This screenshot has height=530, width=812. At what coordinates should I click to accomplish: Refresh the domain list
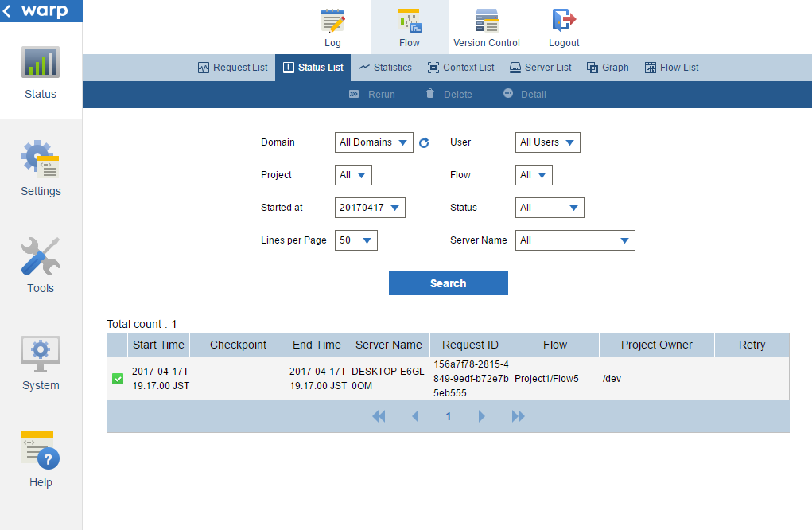click(424, 142)
